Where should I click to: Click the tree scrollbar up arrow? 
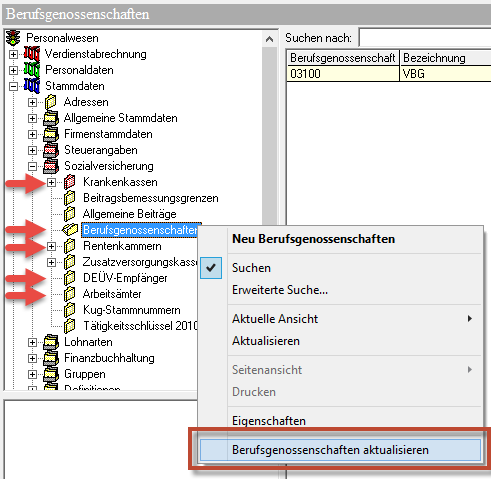click(x=269, y=39)
